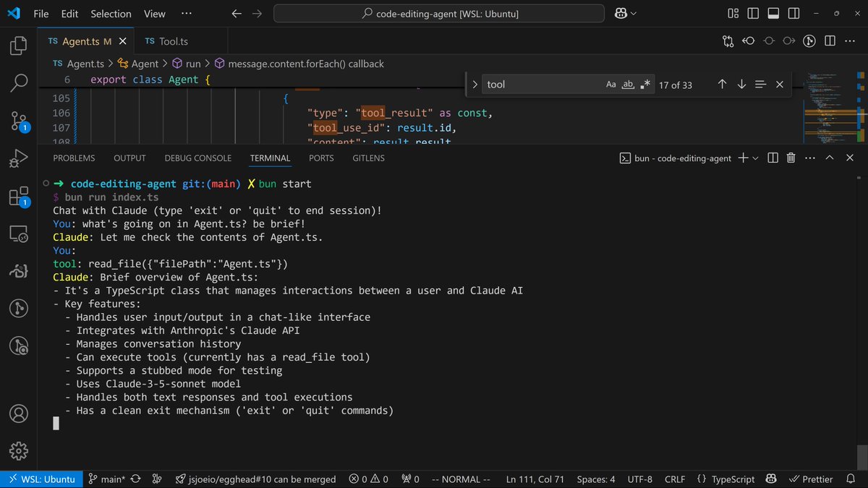Open the Copilot dropdown chevron in title bar
Image resolution: width=868 pixels, height=488 pixels.
tap(634, 14)
